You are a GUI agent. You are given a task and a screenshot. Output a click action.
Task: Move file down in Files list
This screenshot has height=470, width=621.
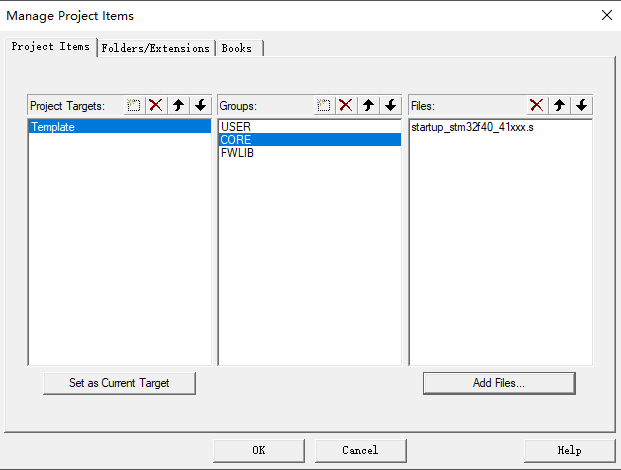click(x=581, y=105)
